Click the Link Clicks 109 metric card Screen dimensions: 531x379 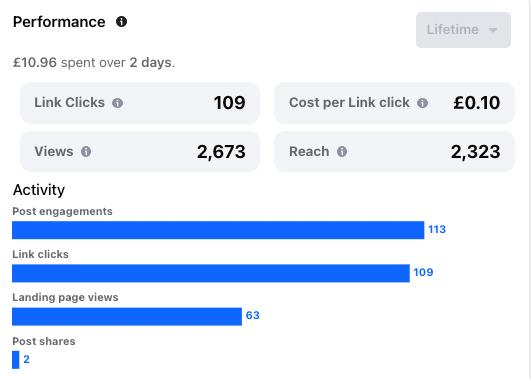pos(140,103)
